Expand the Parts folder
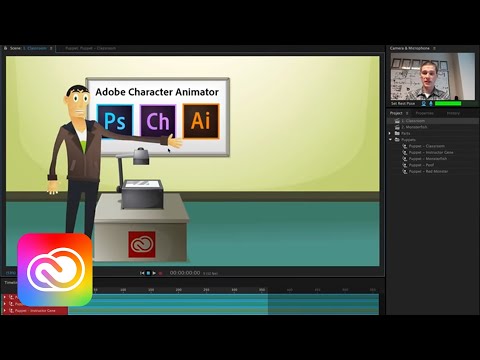The height and width of the screenshot is (360, 480). (390, 133)
